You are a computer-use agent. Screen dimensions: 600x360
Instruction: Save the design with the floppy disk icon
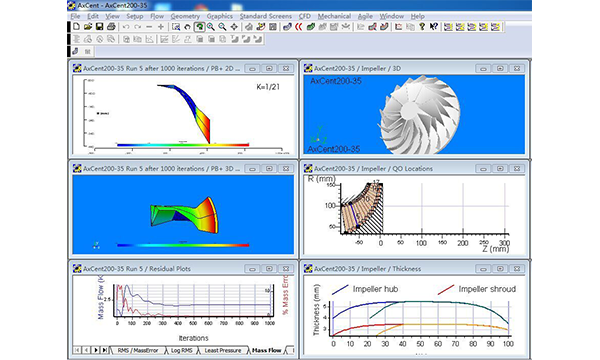pyautogui.click(x=99, y=26)
